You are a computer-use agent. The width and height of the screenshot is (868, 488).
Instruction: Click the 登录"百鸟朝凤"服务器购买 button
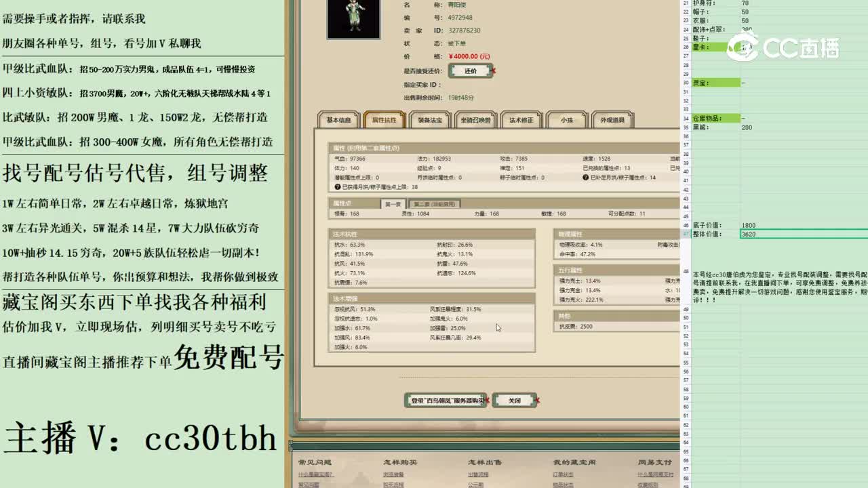coord(446,401)
